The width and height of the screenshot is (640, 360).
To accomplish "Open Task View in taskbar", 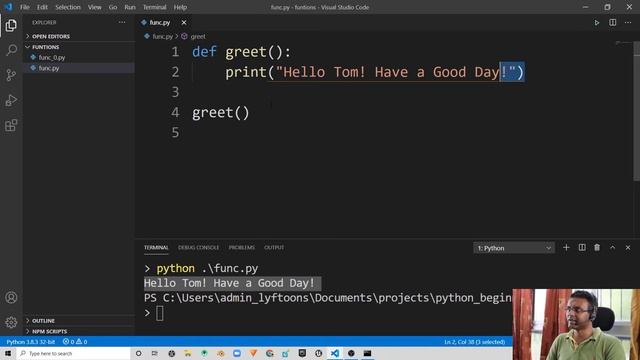I will tap(155, 353).
